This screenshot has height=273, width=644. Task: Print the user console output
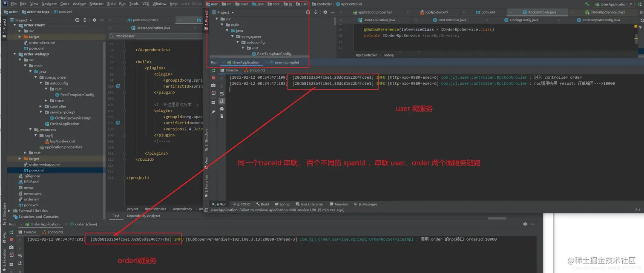[221, 109]
